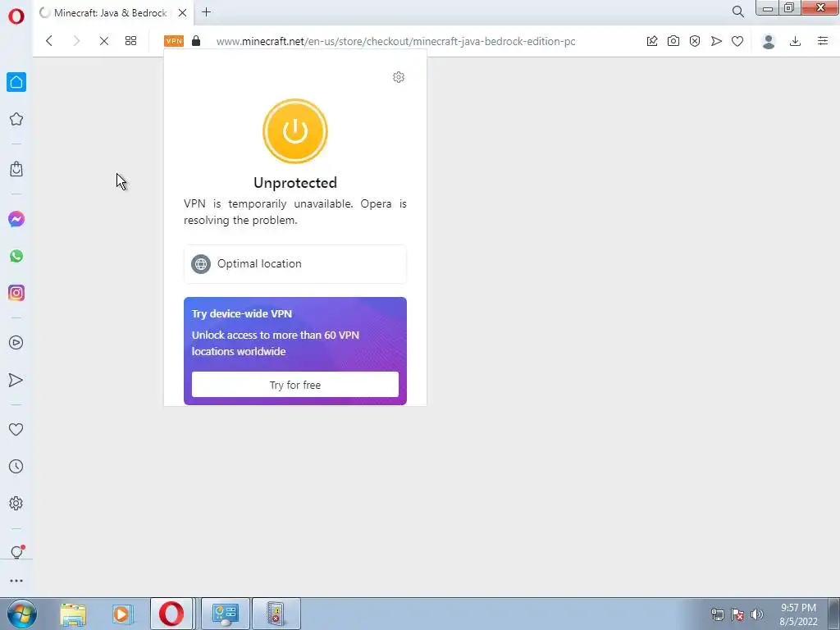Open the Opera main menu logo

tap(16, 16)
